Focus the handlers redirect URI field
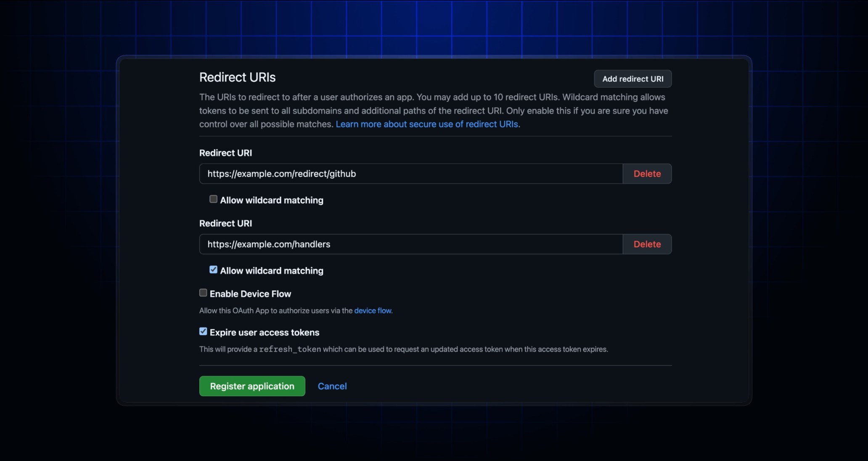 (411, 244)
